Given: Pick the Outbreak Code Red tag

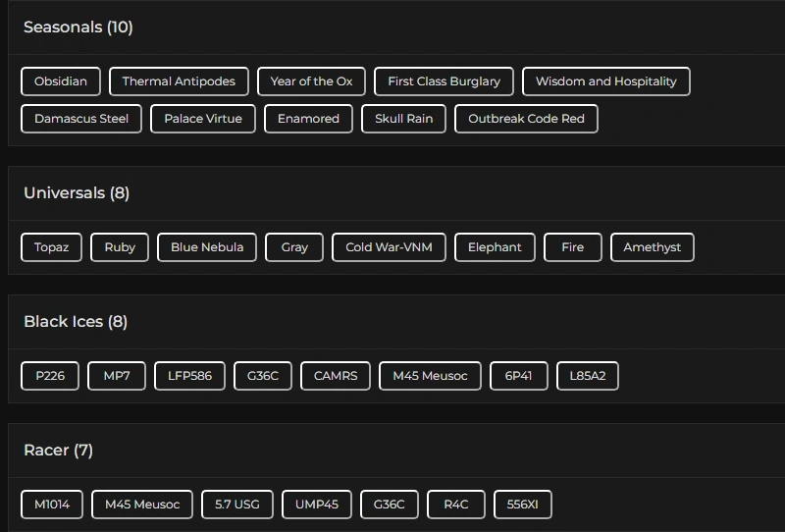Looking at the screenshot, I should tap(526, 119).
